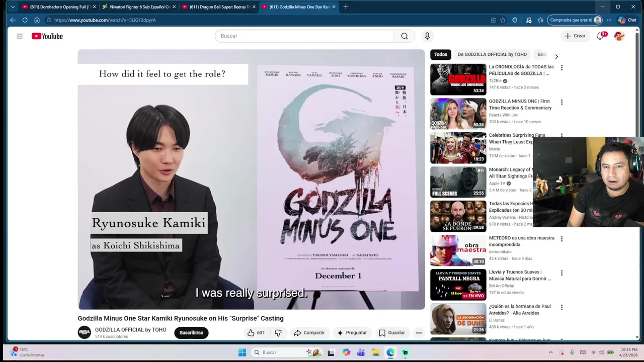Open the YouTube account avatar menu
The height and width of the screenshot is (362, 644).
coord(619,36)
